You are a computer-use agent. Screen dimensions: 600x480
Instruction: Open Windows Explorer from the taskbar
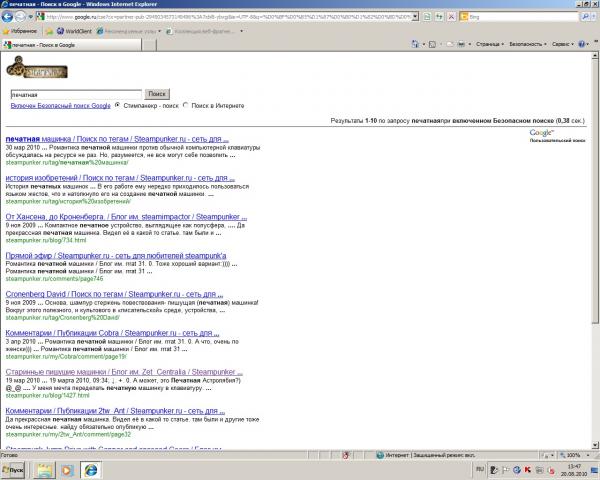pos(44,470)
